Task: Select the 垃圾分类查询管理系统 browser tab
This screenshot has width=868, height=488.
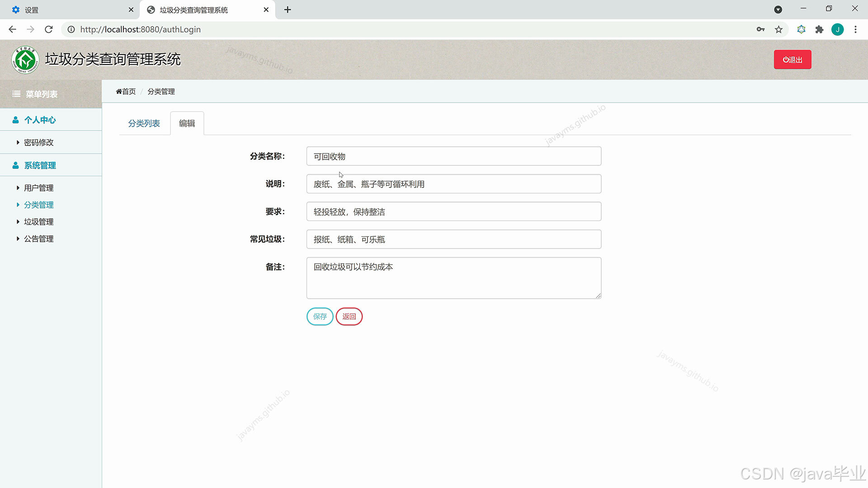Action: click(208, 9)
